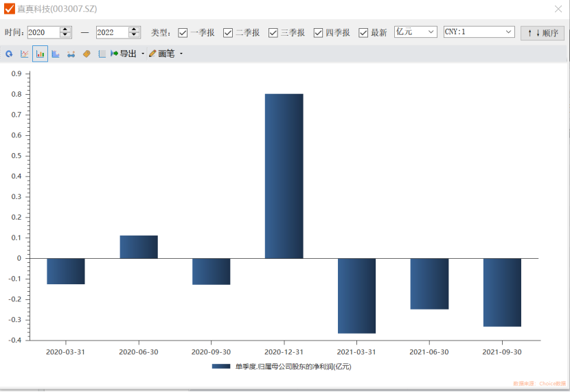Click the start year 2020 input field

click(43, 32)
